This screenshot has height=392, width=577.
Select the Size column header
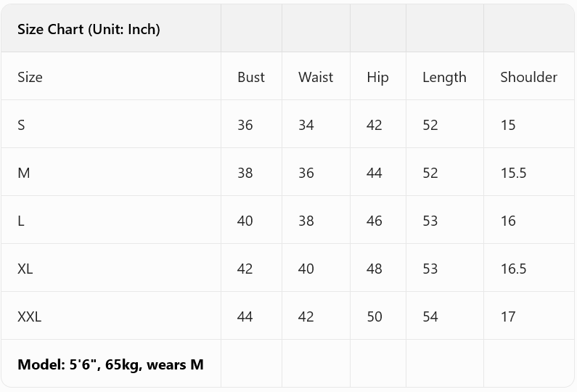pyautogui.click(x=30, y=77)
